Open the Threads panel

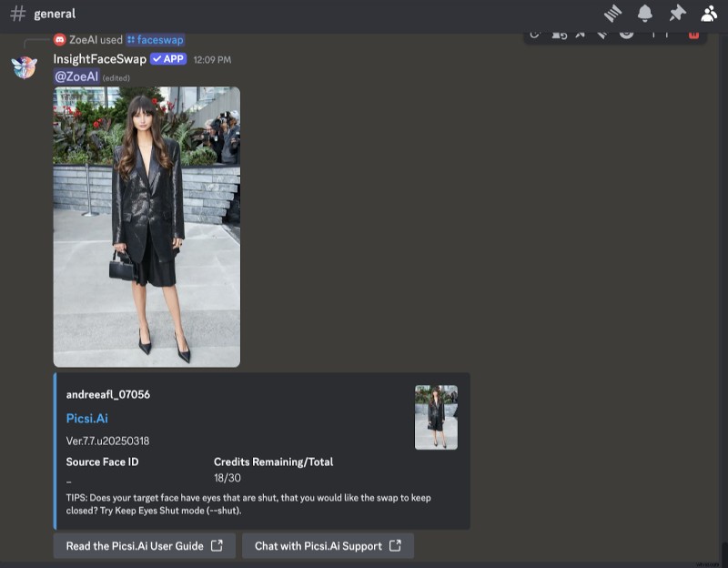click(x=613, y=13)
